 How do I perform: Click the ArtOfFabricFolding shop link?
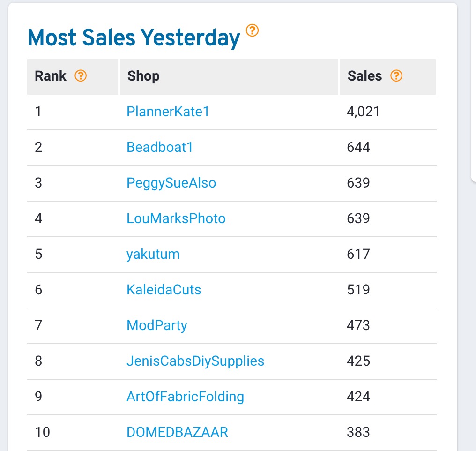coord(185,397)
